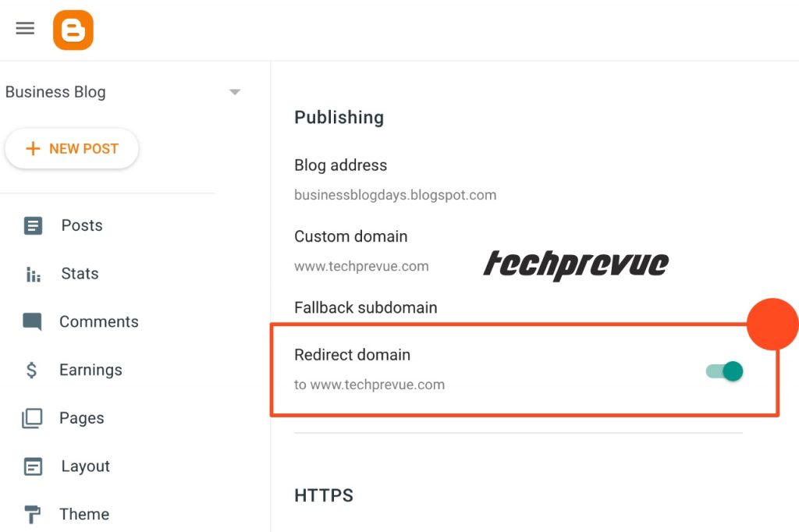
Task: Click the Pages stacked sheets icon
Action: [32, 418]
